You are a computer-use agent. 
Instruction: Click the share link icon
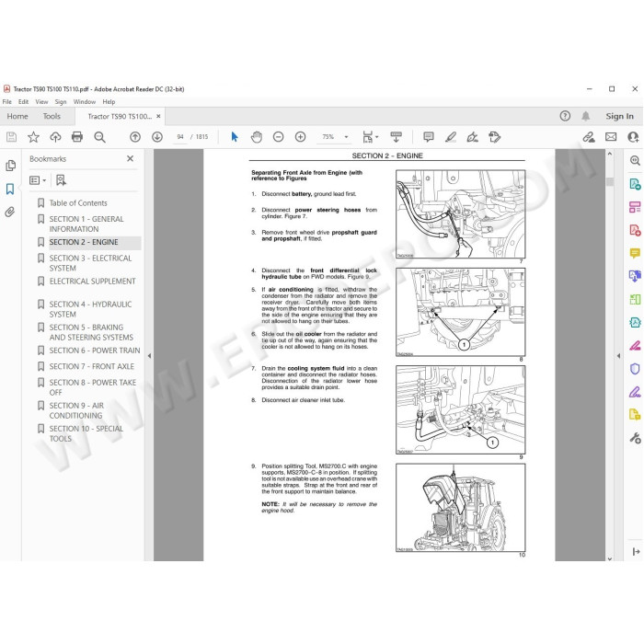pos(589,137)
